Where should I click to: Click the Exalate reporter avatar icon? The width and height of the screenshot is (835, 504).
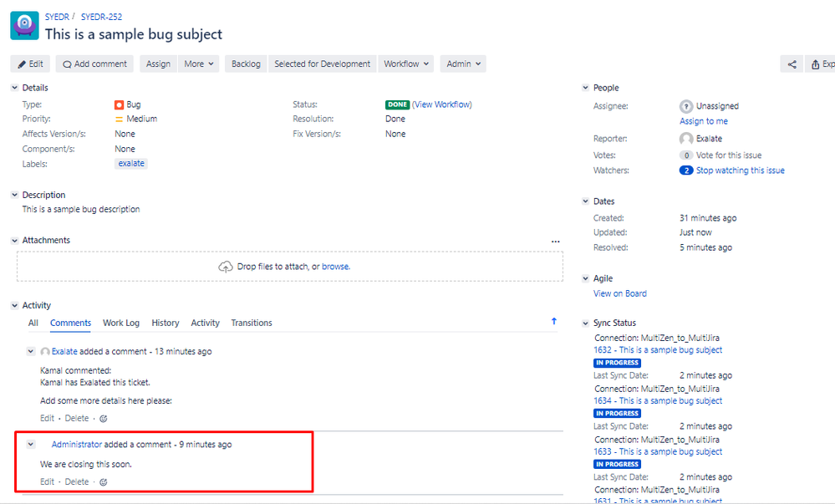coord(686,139)
